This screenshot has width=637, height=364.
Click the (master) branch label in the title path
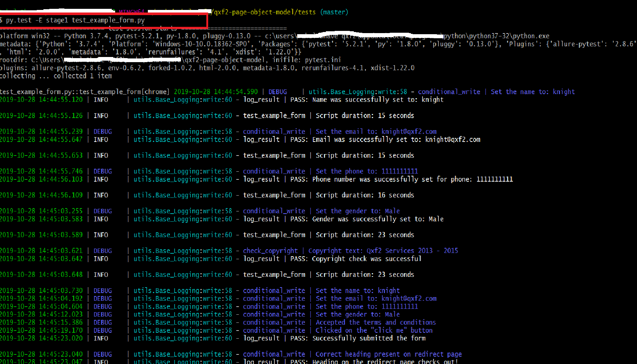[x=334, y=12]
